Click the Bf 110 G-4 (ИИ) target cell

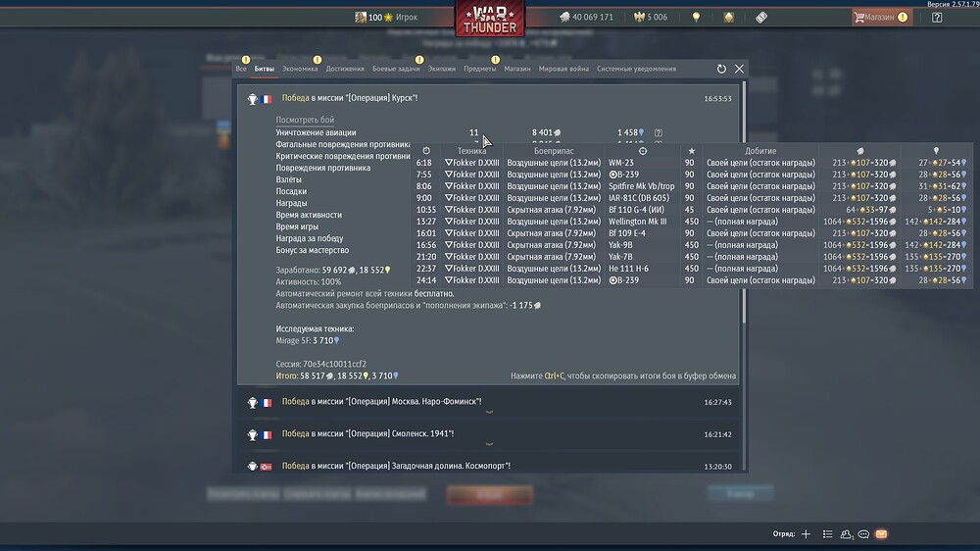point(636,210)
